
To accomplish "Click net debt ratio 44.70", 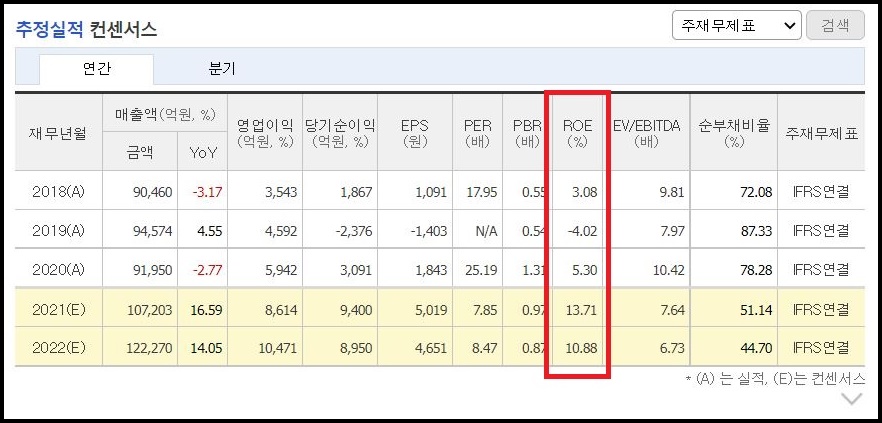I will pyautogui.click(x=757, y=348).
